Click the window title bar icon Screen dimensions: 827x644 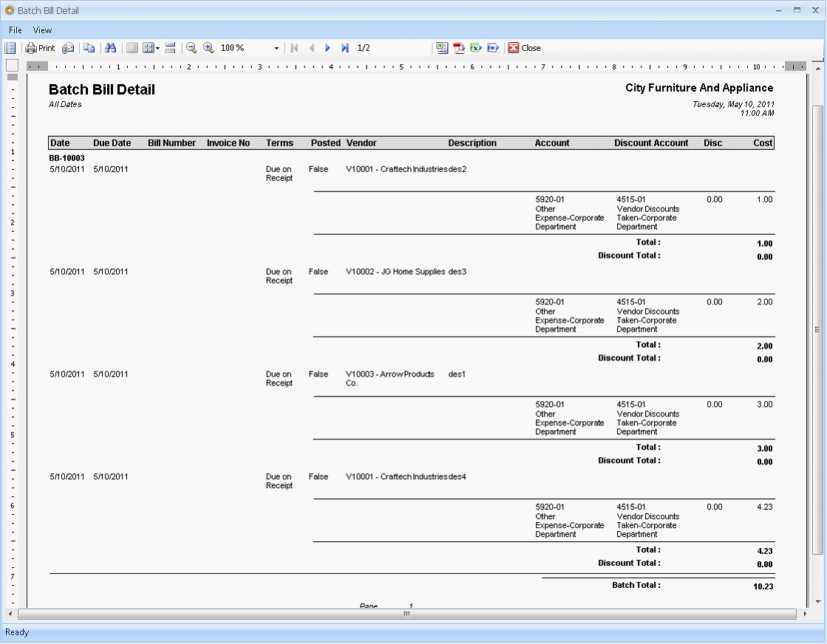coord(10,10)
